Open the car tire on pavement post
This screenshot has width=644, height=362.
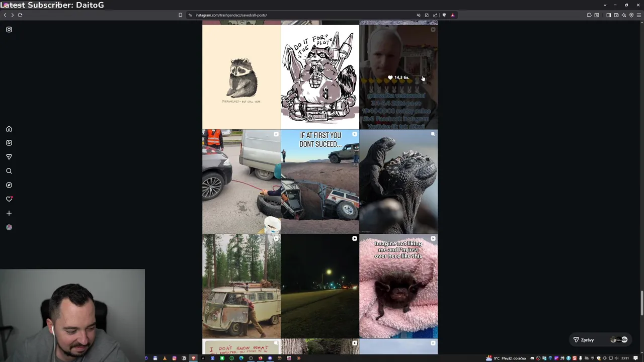(242, 182)
